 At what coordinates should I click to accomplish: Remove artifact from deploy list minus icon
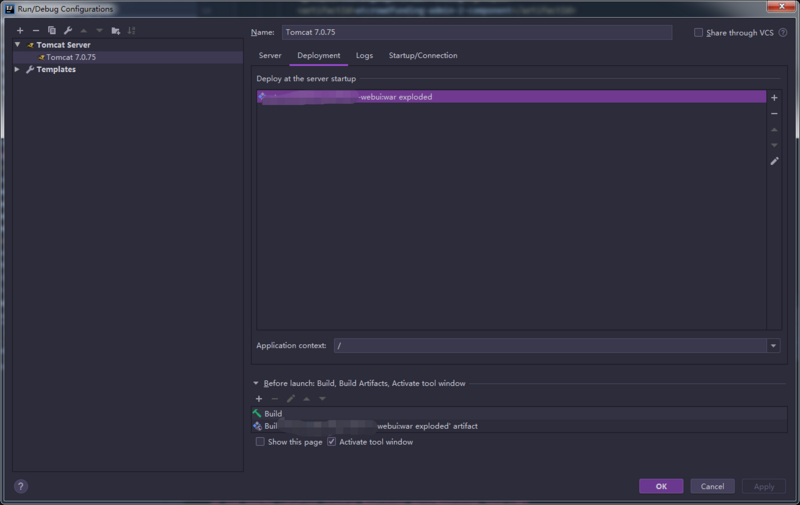(x=774, y=113)
